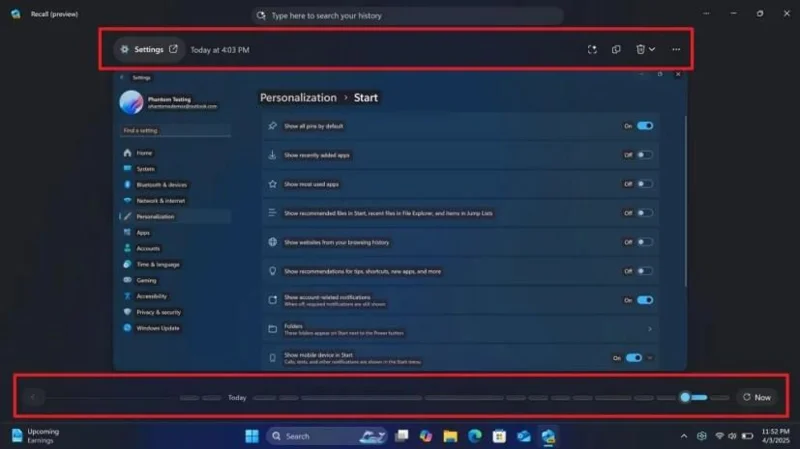This screenshot has width=800, height=449.
Task: Click the timeline back arrow button
Action: 33,397
